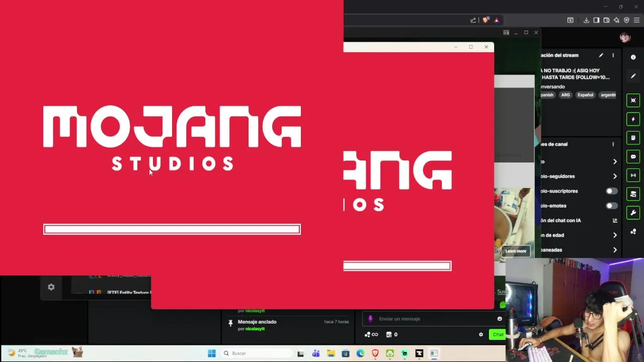Viewport: 644px width, 362px height.
Task: Click the host channel icon in sidebar
Action: [x=633, y=194]
